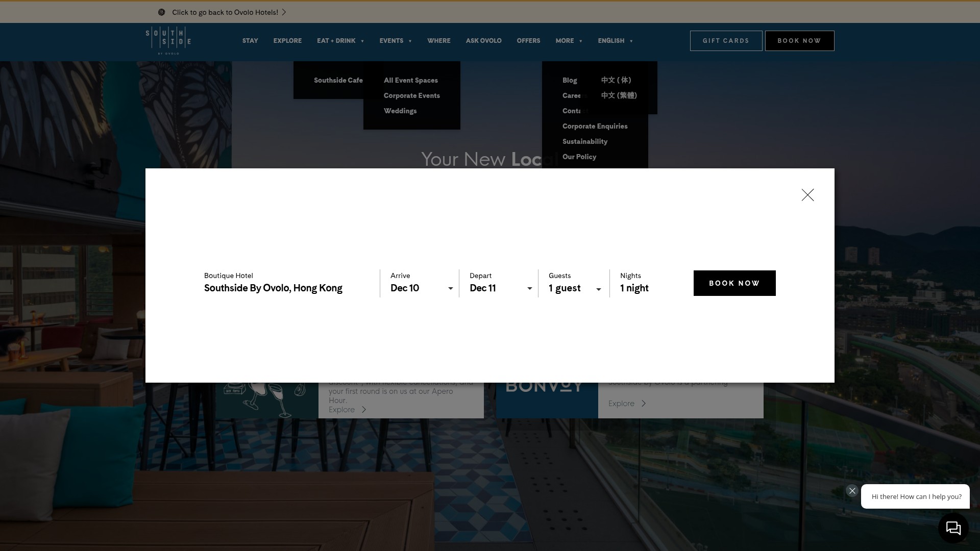Open the Stay menu item
The width and height of the screenshot is (980, 551).
click(x=250, y=41)
